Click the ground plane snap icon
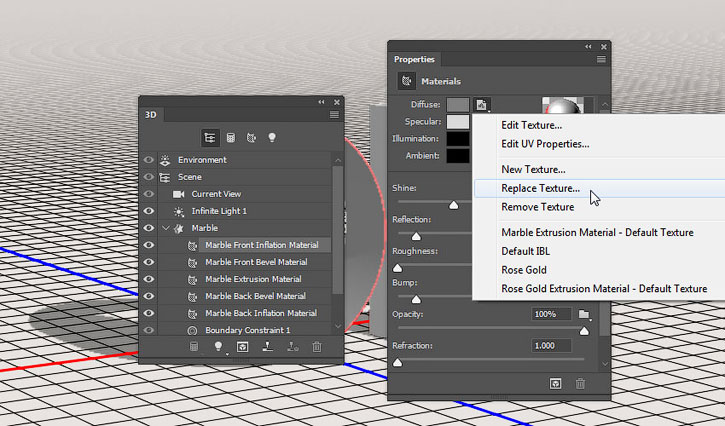The image size is (725, 426). (x=267, y=346)
